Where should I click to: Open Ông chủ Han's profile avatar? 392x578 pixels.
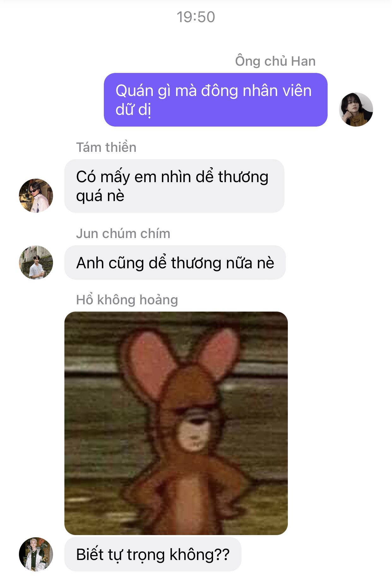point(356,110)
